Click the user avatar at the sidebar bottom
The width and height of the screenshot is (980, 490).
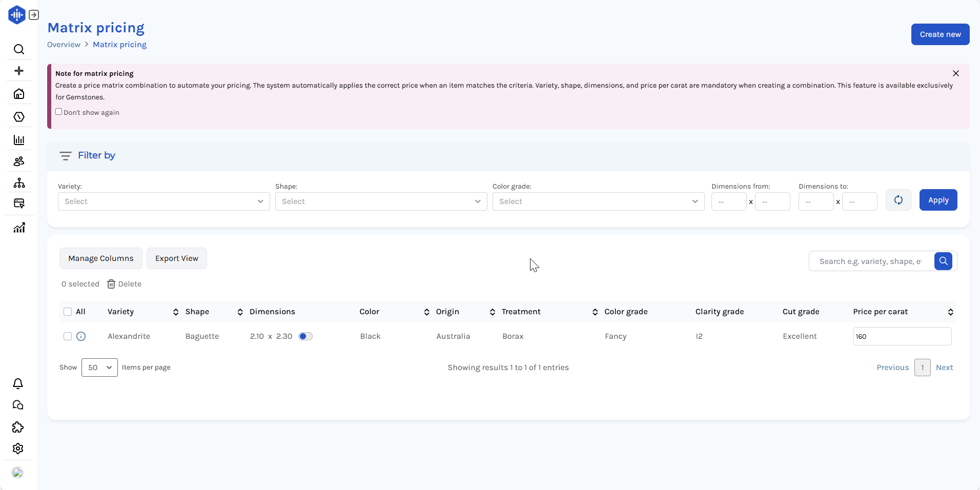[x=18, y=473]
